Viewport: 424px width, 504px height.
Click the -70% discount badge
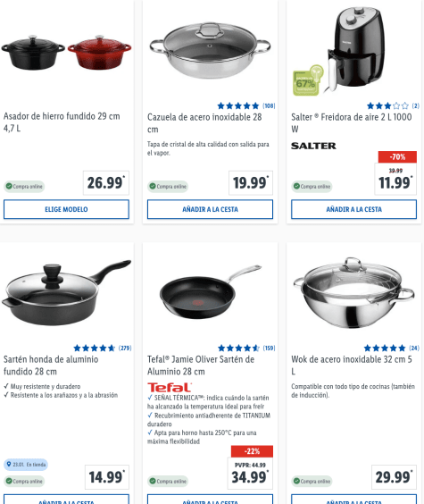pyautogui.click(x=397, y=157)
